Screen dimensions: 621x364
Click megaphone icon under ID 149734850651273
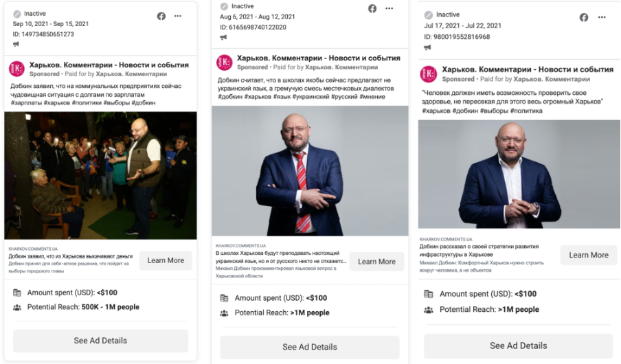tap(16, 44)
